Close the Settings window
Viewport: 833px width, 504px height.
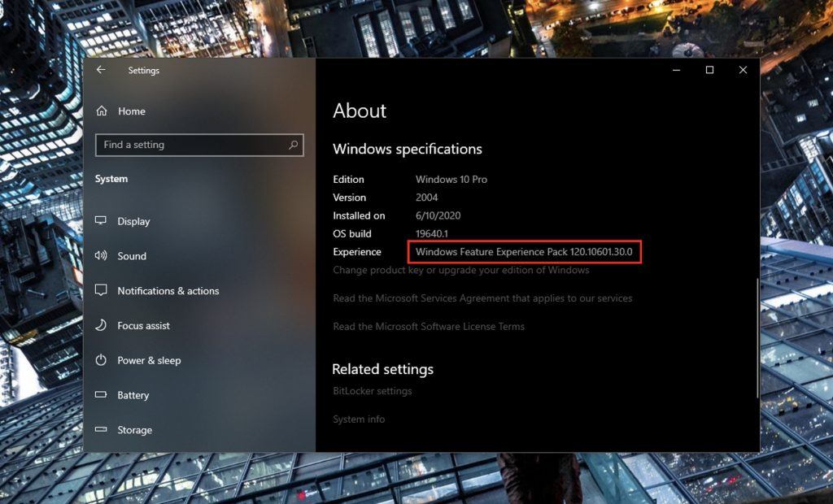(743, 70)
